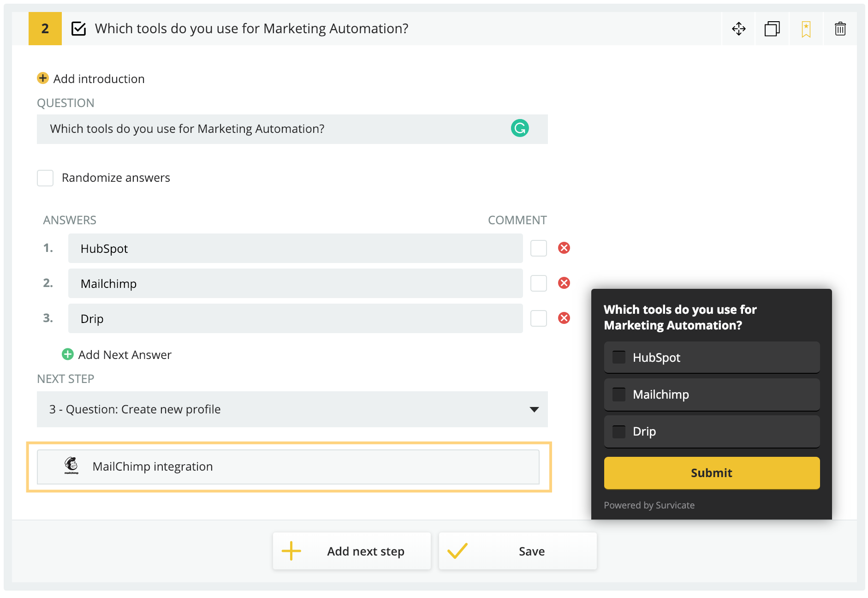The height and width of the screenshot is (598, 868).
Task: Check HubSpot in the survey preview
Action: [x=618, y=357]
